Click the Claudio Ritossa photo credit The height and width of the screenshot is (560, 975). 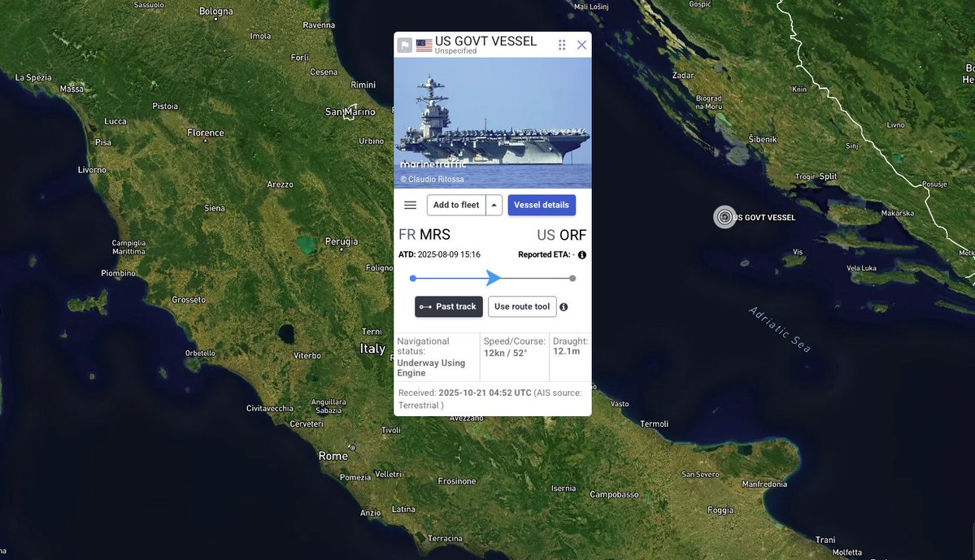(x=432, y=179)
